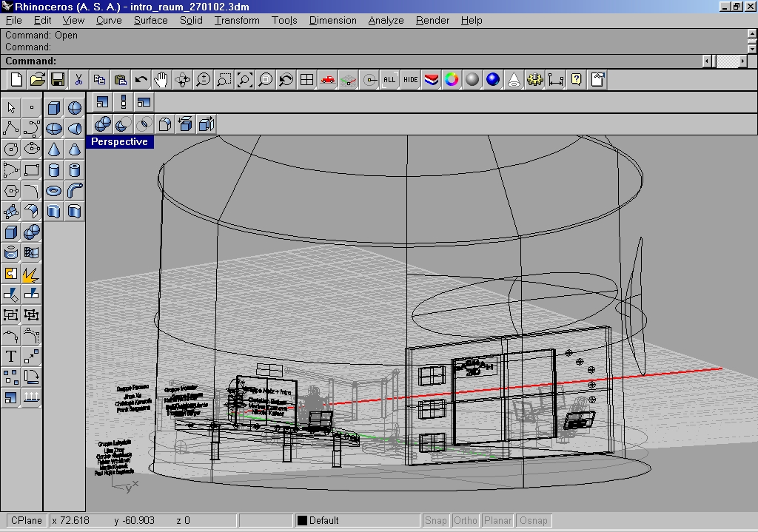
Task: Open the Analyze menu
Action: [386, 20]
